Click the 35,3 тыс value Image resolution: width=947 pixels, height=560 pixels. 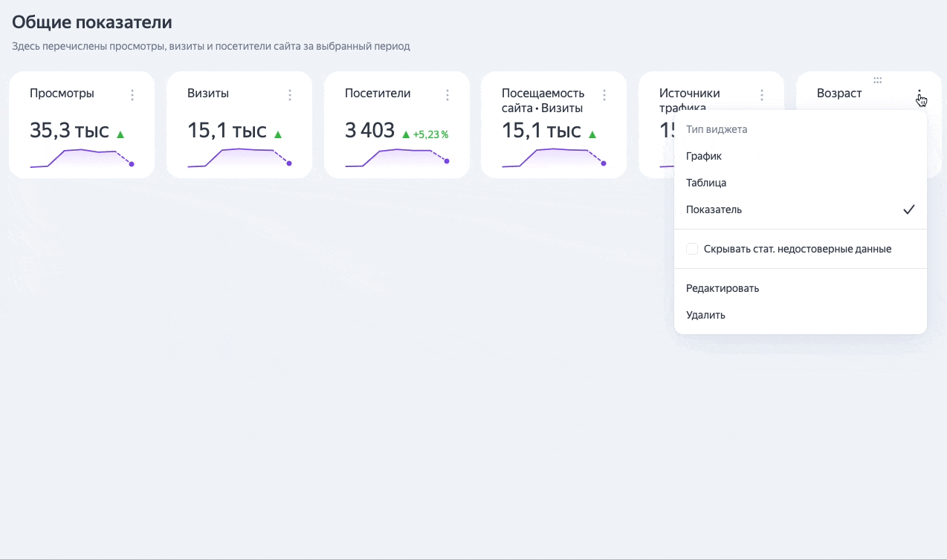pyautogui.click(x=69, y=131)
